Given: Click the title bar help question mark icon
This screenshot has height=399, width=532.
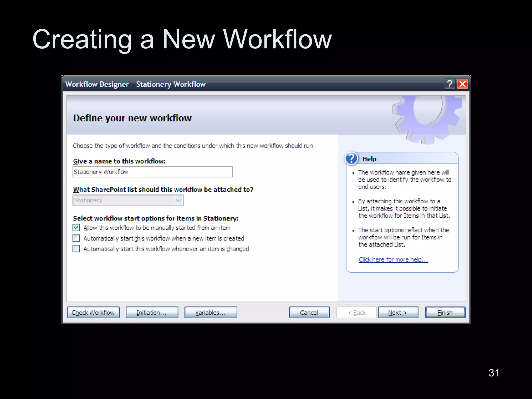Looking at the screenshot, I should pos(450,84).
